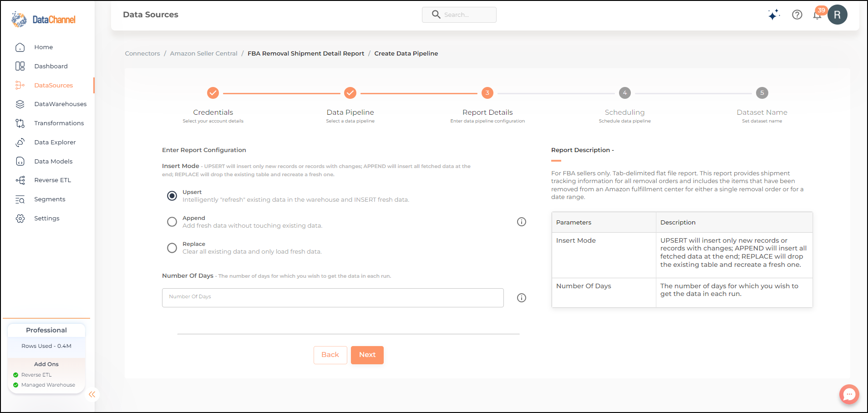Click 'Number Of Days' table parameter cell

604,293
